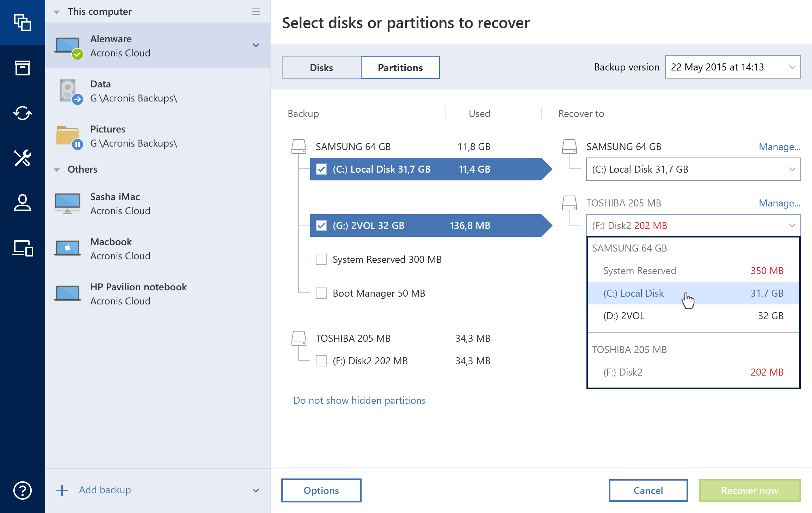Click Do not show hidden partitions link

[359, 400]
